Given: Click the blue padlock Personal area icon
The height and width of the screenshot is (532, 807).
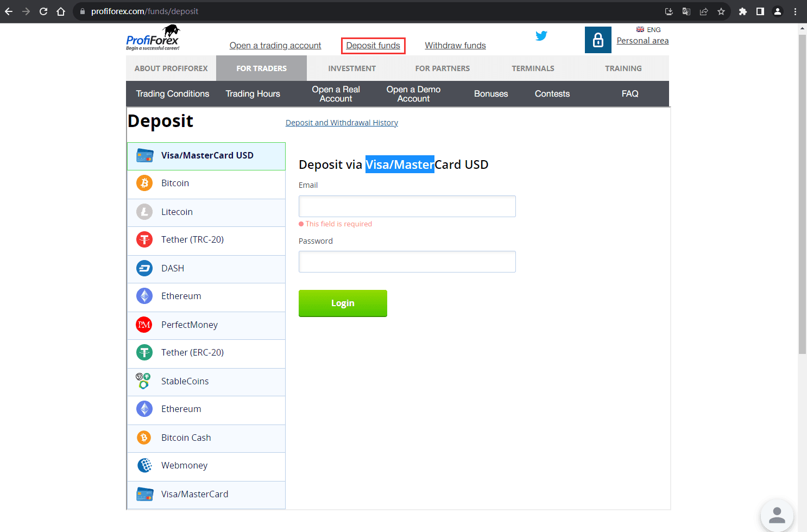Looking at the screenshot, I should click(598, 40).
